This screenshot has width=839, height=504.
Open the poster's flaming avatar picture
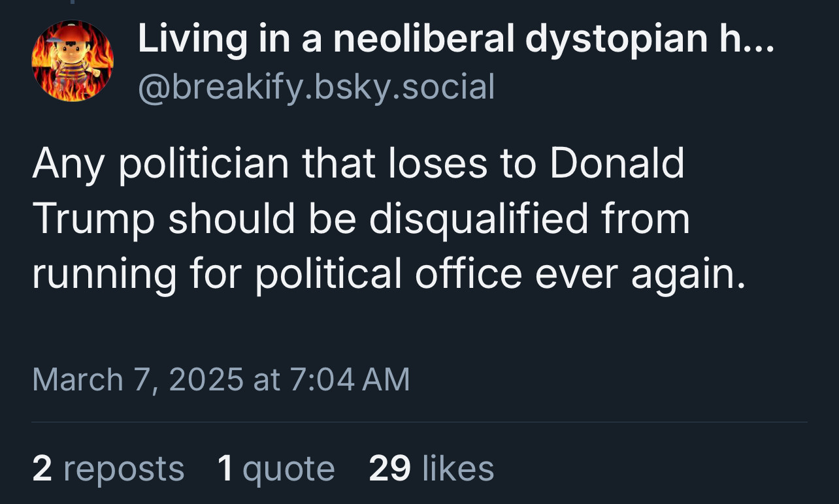pos(73,61)
